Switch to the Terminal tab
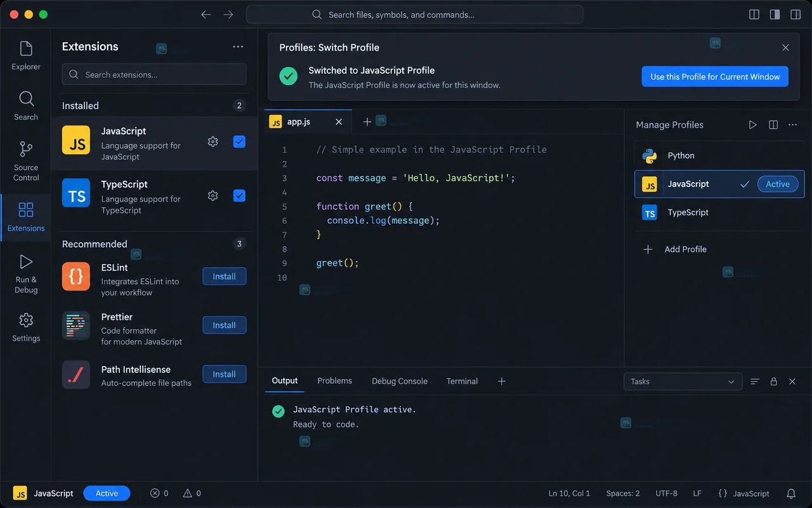Screen dimensions: 812x508 click(x=462, y=381)
